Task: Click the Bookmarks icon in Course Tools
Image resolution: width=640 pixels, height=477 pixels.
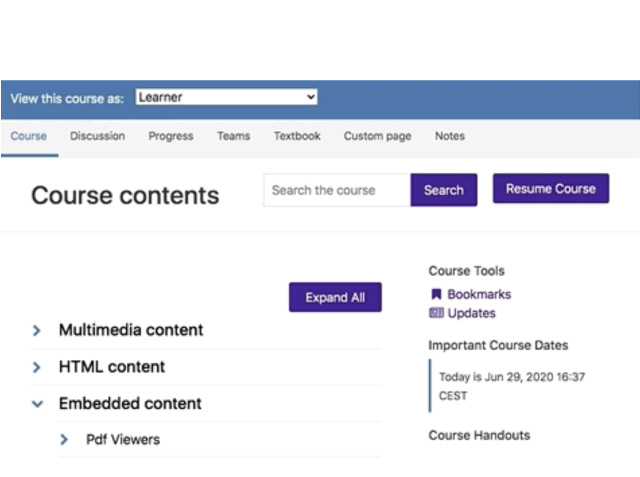Action: click(x=436, y=294)
